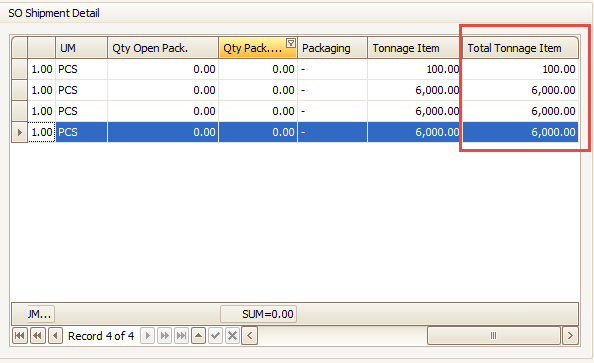The width and height of the screenshot is (594, 363).
Task: Sort by Total Tonnage Item column header
Action: click(520, 48)
